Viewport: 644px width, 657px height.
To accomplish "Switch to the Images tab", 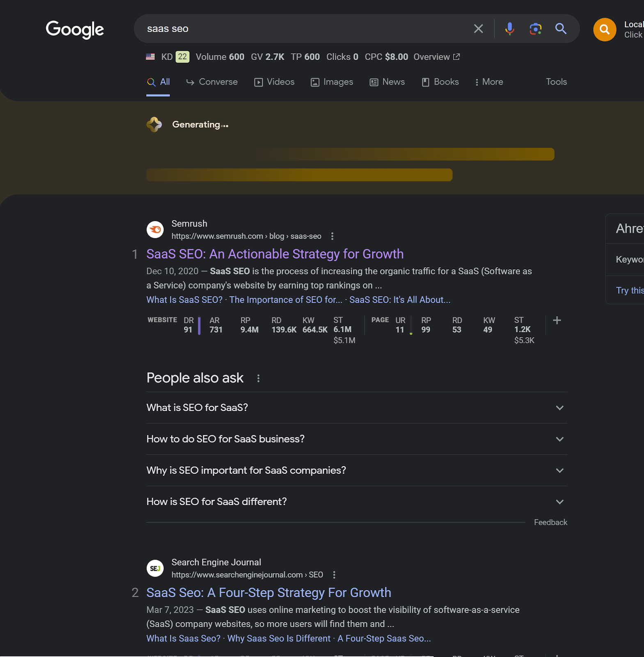I will pos(332,82).
